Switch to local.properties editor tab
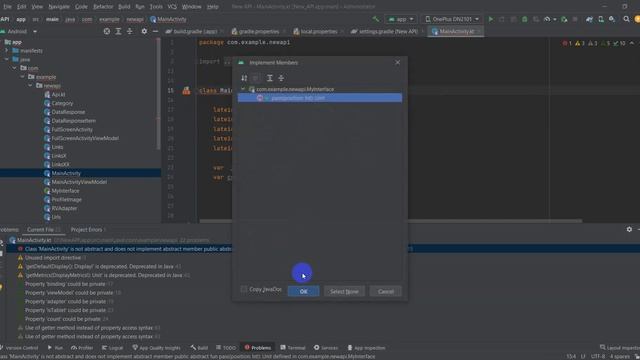This screenshot has height=360, width=640. tap(318, 31)
